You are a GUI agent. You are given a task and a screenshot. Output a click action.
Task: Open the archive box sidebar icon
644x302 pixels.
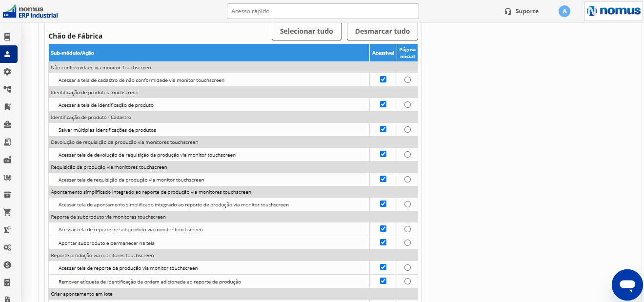[7, 195]
